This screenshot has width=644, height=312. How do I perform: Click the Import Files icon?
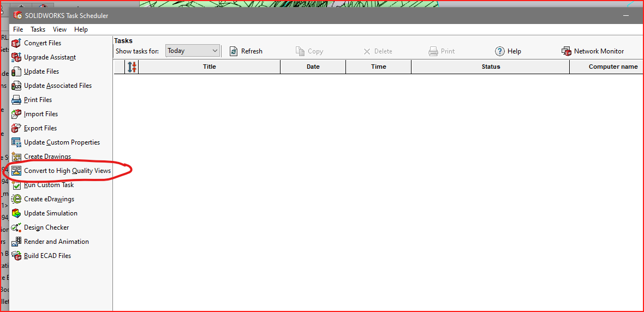point(16,113)
